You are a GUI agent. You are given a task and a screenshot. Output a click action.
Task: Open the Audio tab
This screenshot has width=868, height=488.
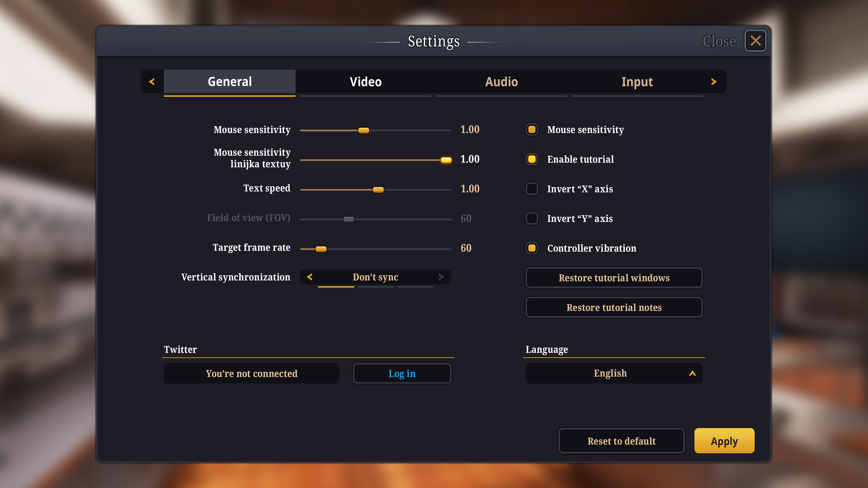501,82
